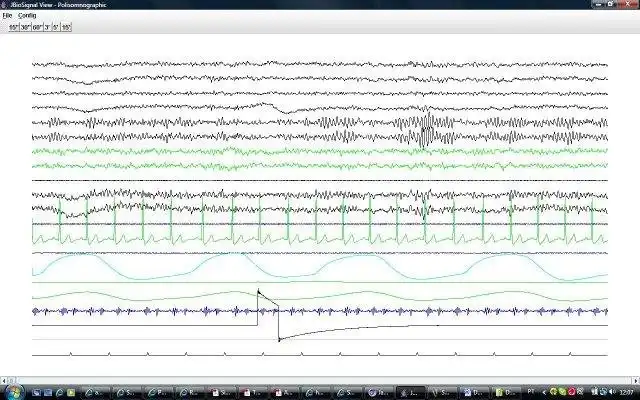Viewport: 640px width, 400px height.
Task: Select the 5' time window button
Action: (x=56, y=27)
